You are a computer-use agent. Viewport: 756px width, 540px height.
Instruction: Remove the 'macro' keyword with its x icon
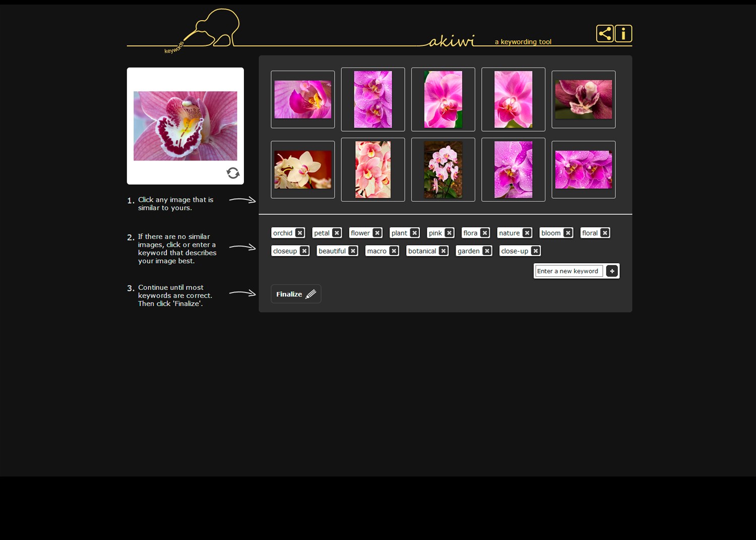pyautogui.click(x=395, y=251)
